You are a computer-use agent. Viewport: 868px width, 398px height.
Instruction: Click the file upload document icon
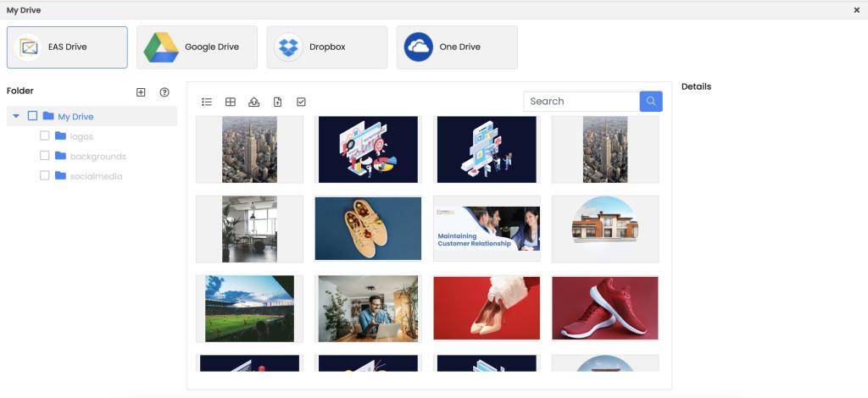277,102
